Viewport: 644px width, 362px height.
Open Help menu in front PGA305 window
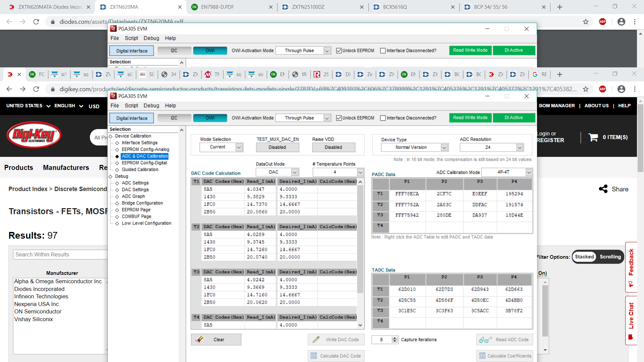(170, 106)
